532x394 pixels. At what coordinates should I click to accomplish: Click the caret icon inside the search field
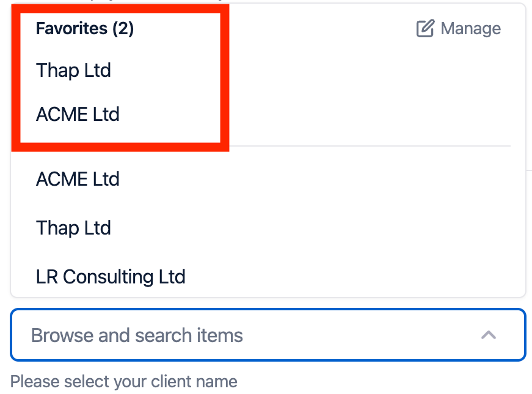click(488, 335)
